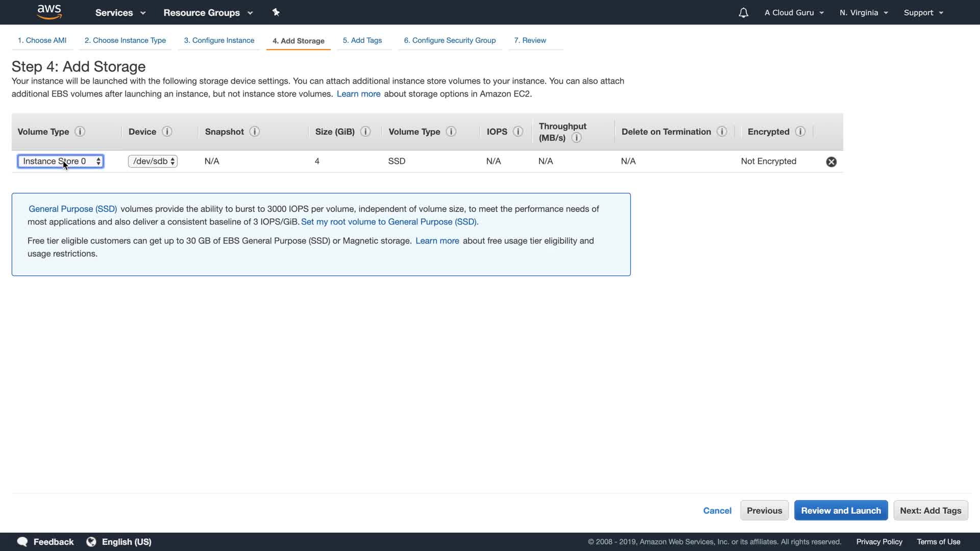Click info icon beside Size (GiB)
980x551 pixels.
point(365,132)
